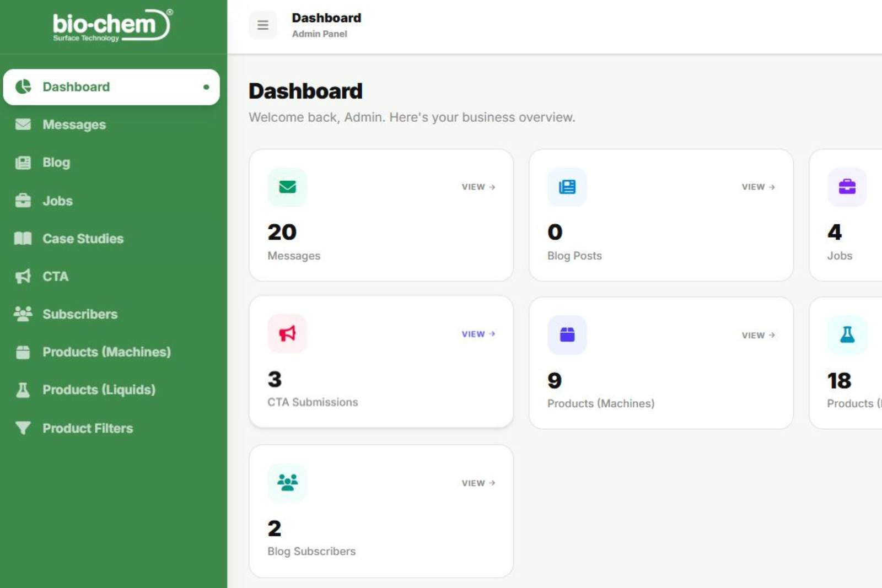Navigate to Case Studies in sidebar
Image resolution: width=882 pixels, height=588 pixels.
coord(111,239)
